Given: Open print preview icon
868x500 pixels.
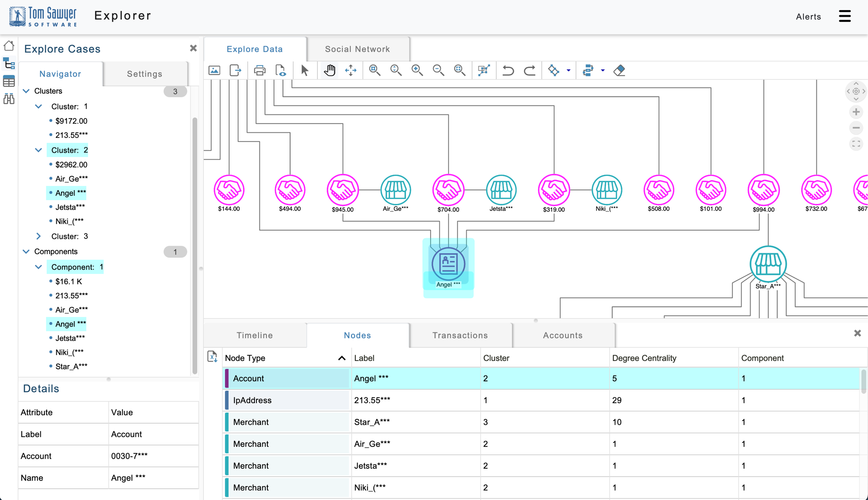Looking at the screenshot, I should pos(281,70).
